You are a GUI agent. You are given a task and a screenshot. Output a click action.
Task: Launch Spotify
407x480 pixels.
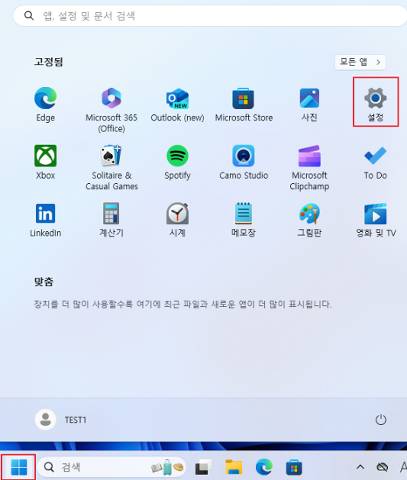(x=177, y=162)
